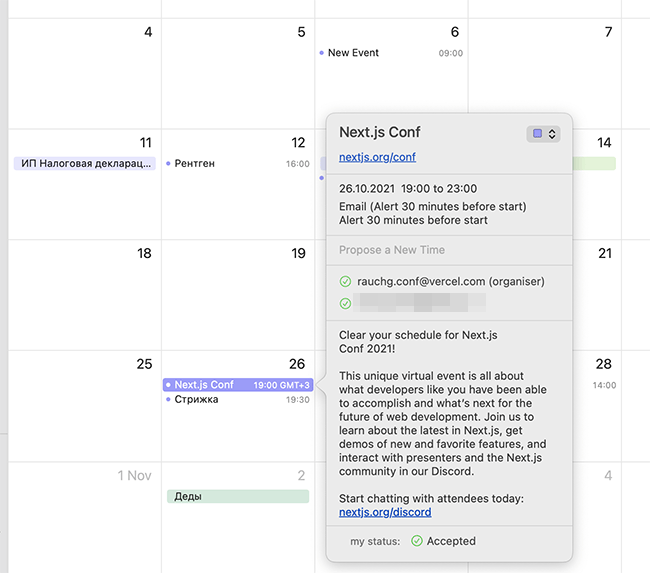This screenshot has height=573, width=650.
Task: Click the purple dot of the Рентген event
Action: pos(168,164)
